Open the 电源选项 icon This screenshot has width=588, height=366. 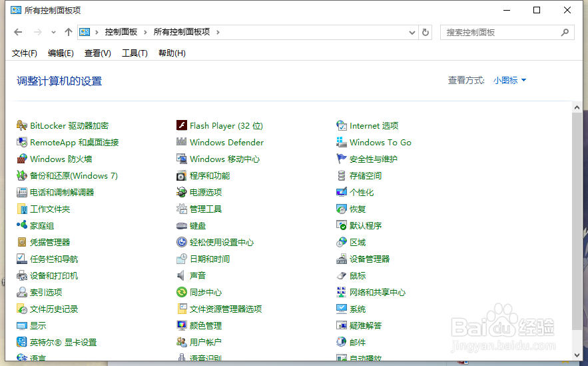(x=182, y=192)
